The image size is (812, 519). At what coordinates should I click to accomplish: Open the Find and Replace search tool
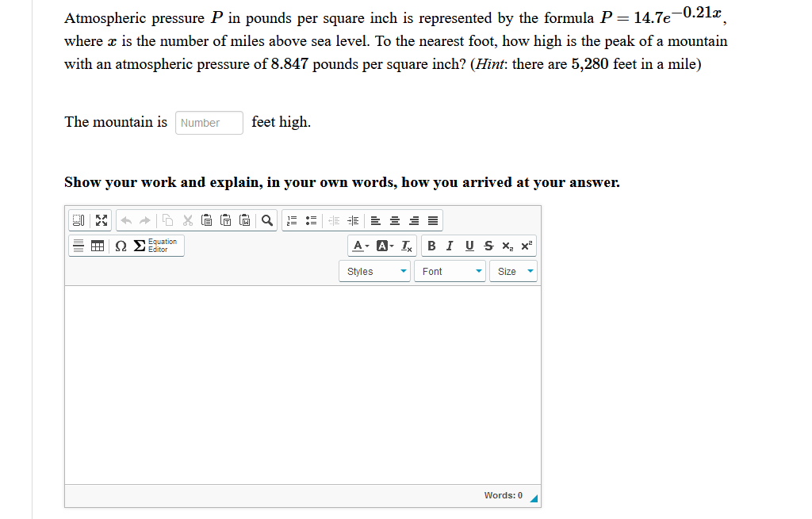266,220
